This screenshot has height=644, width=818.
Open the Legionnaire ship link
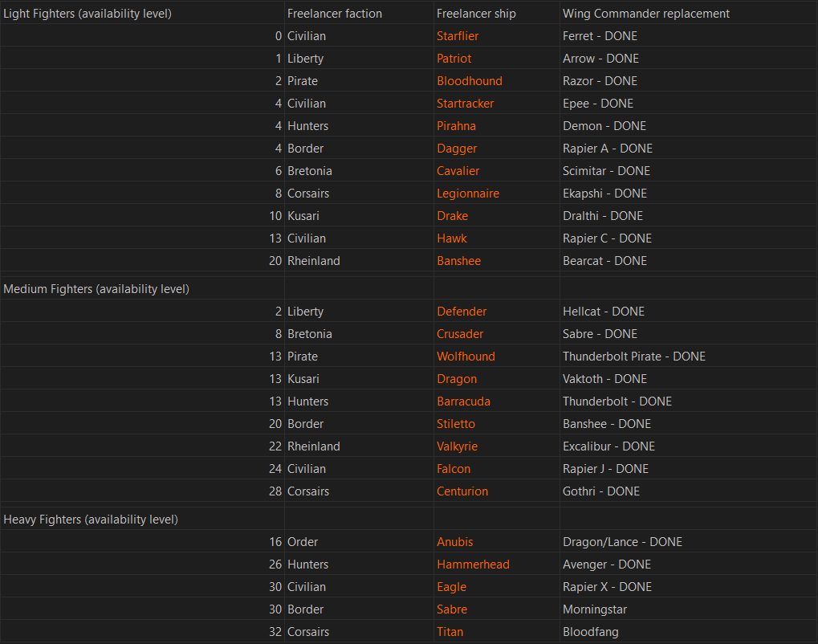(468, 194)
